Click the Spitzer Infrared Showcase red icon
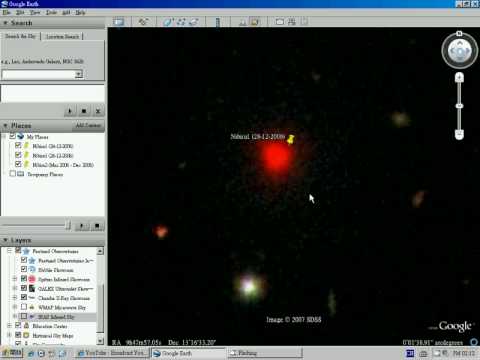 click(32, 279)
